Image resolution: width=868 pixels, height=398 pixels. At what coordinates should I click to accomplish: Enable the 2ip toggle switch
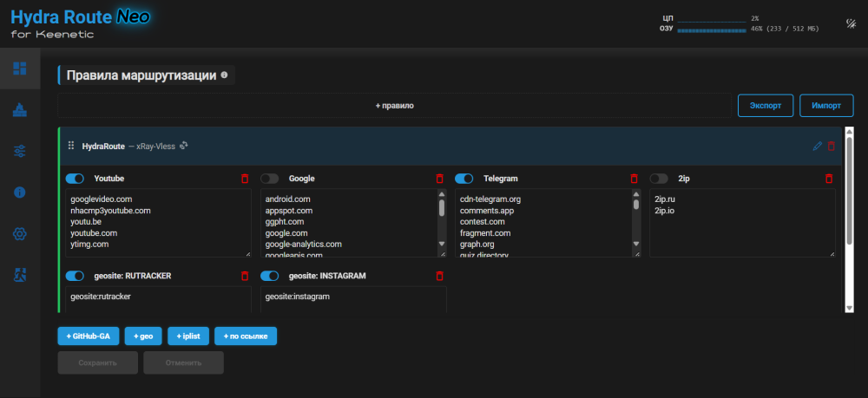point(659,179)
